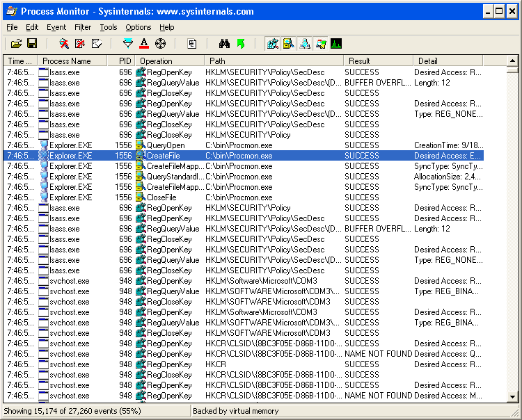Click the 'CreationTime: 9/18...' detail cell
This screenshot has width=522, height=420.
pos(448,145)
